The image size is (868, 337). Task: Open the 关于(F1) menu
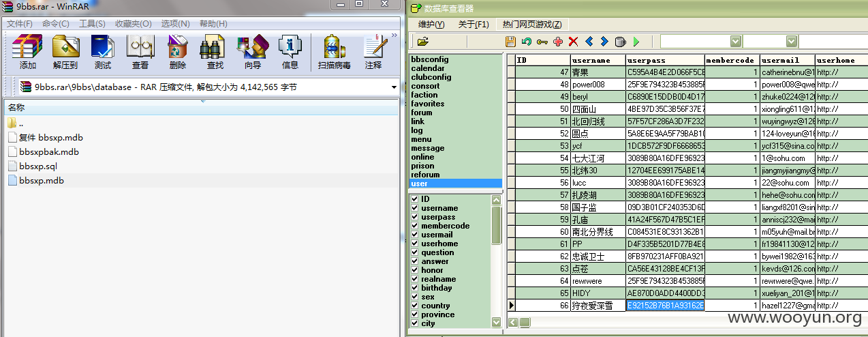coord(474,25)
